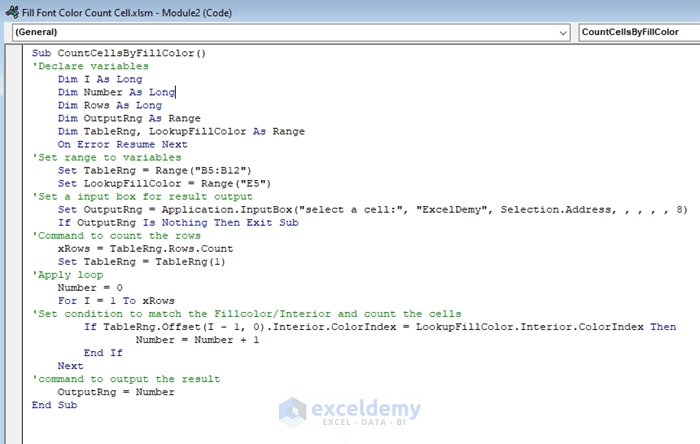
Task: Click the 'Dim I As Long' line
Action: (x=100, y=79)
